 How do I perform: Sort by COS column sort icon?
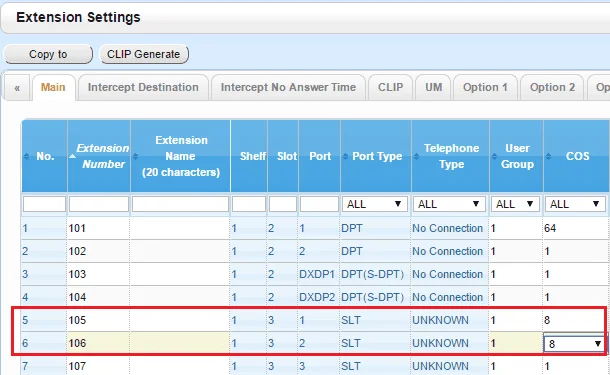(549, 156)
